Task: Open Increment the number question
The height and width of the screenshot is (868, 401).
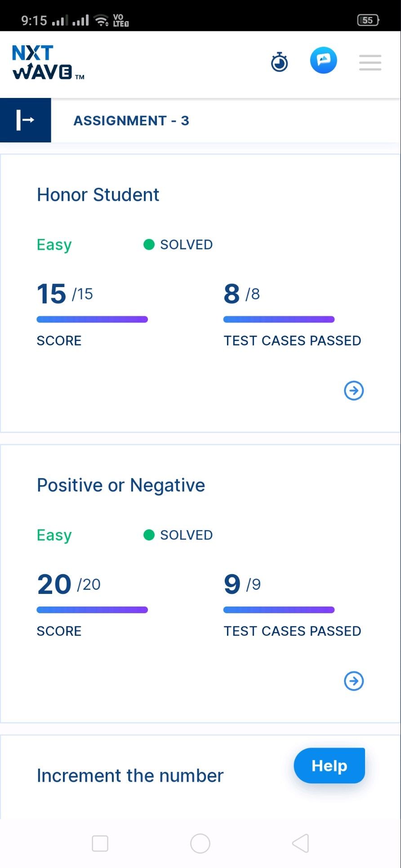Action: [130, 776]
